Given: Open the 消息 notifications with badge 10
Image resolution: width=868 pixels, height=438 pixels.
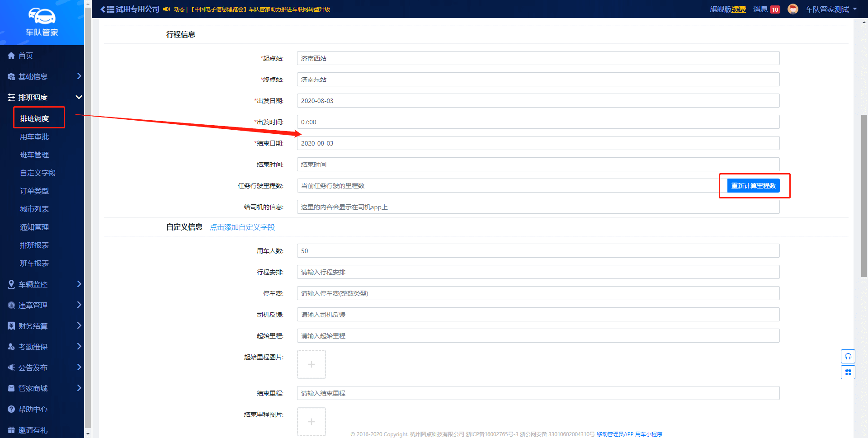Looking at the screenshot, I should point(766,9).
